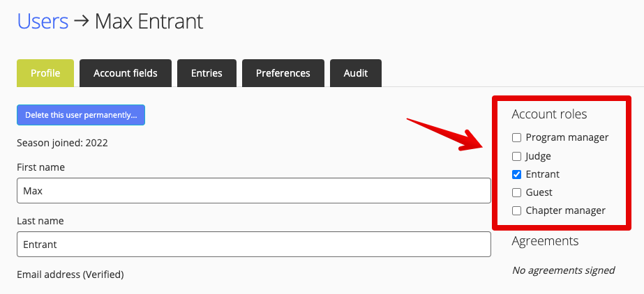644x294 pixels.
Task: Enable the Chapter manager role checkbox
Action: [x=517, y=211]
